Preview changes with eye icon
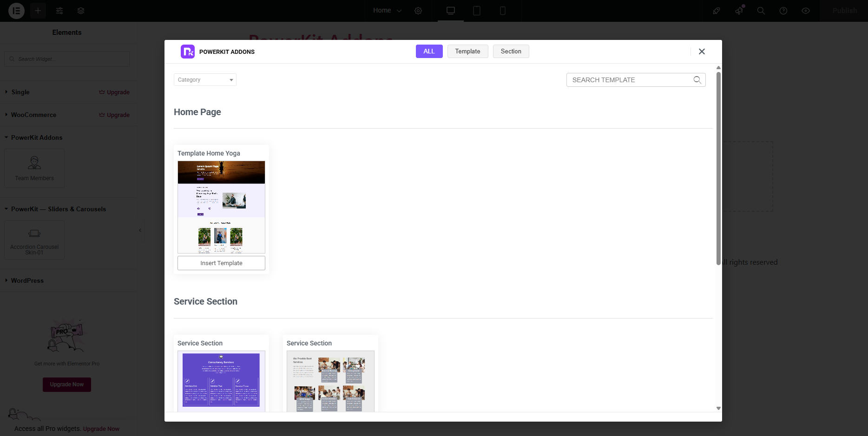 click(x=806, y=11)
